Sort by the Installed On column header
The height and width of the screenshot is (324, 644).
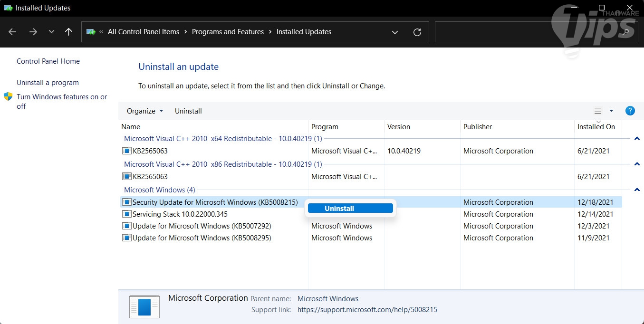596,127
